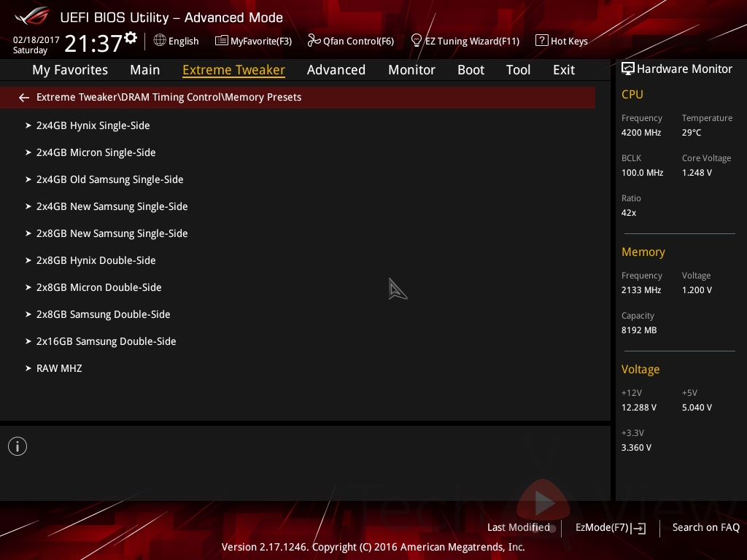The height and width of the screenshot is (560, 747).
Task: Click the breadcrumb path Memory Presets
Action: point(263,97)
